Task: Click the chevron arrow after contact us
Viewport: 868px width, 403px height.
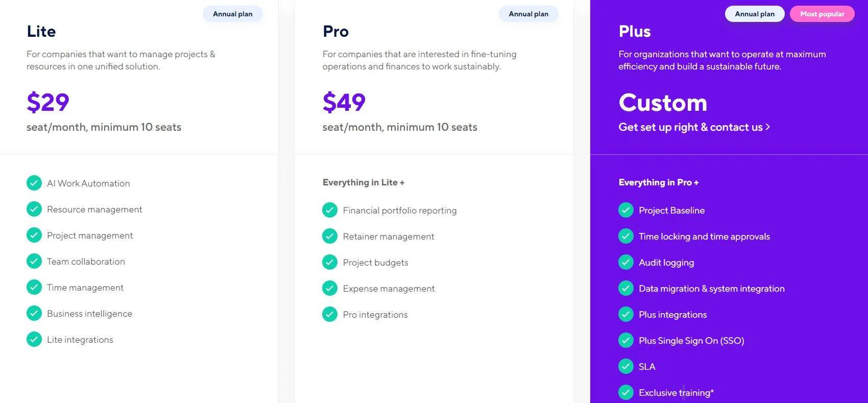Action: (x=767, y=127)
